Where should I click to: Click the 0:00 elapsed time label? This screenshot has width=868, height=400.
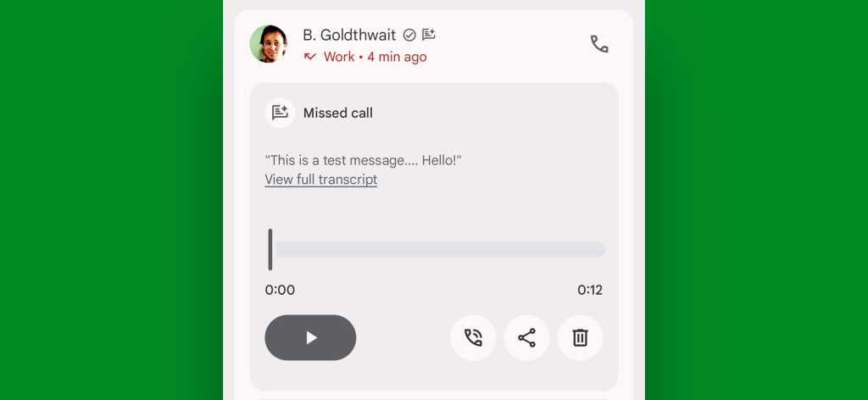point(280,291)
